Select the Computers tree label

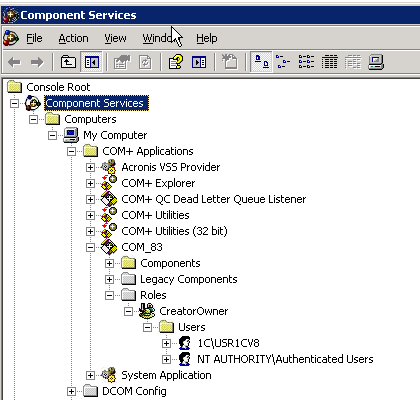tap(90, 119)
